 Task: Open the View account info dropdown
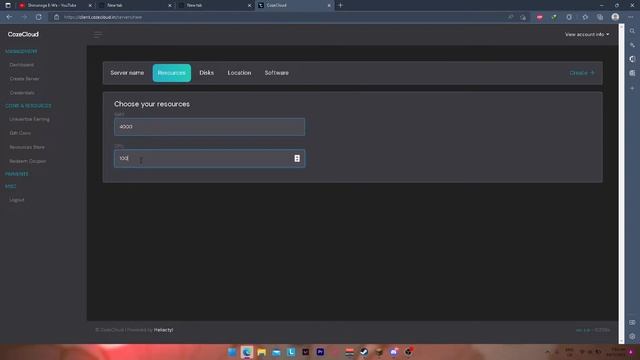(587, 34)
